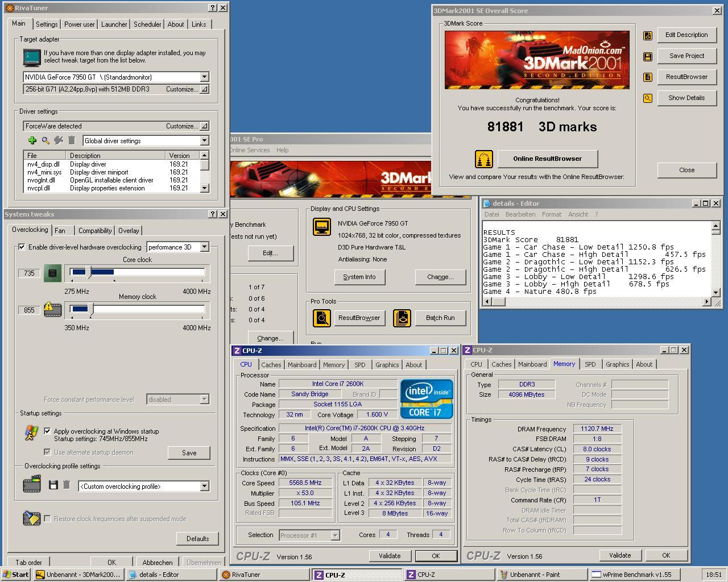The height and width of the screenshot is (582, 728).
Task: Open the Global driver settings dropdown
Action: click(x=204, y=140)
